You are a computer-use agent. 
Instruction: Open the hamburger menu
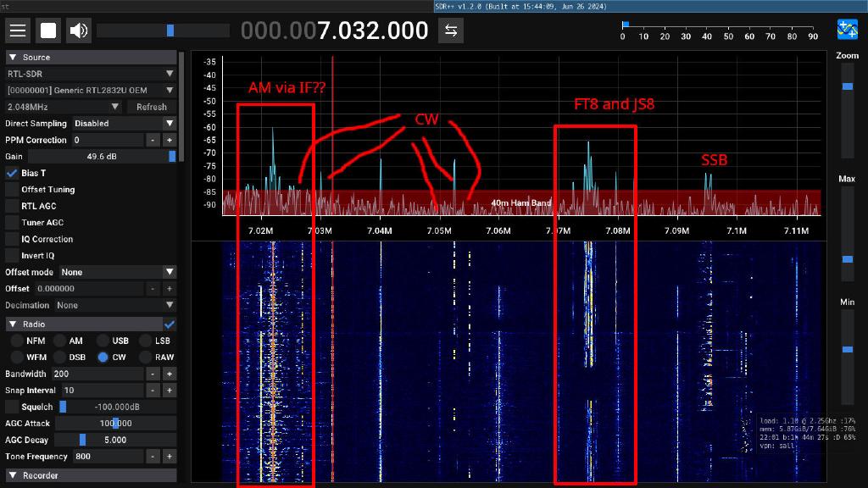18,30
